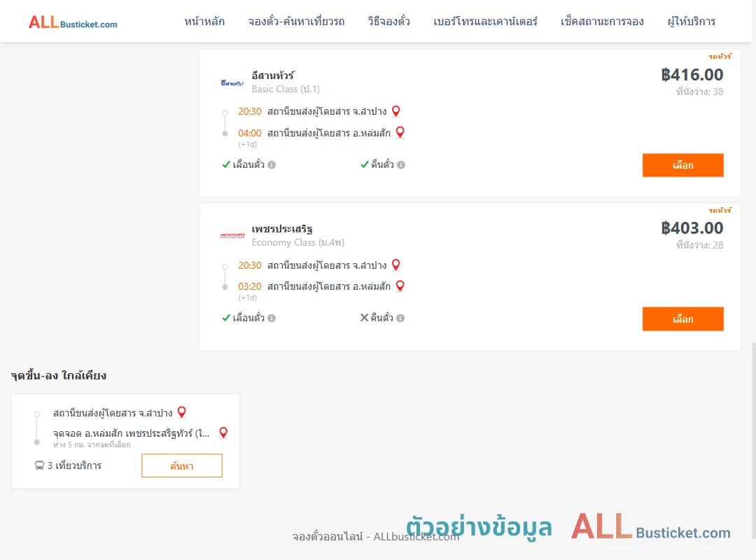Click map pin for เพชรประเสริฐ 20:30 departure station

pyautogui.click(x=395, y=265)
